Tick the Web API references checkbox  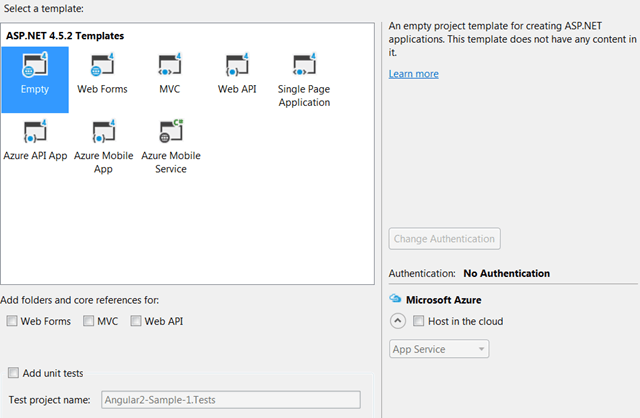[136, 322]
